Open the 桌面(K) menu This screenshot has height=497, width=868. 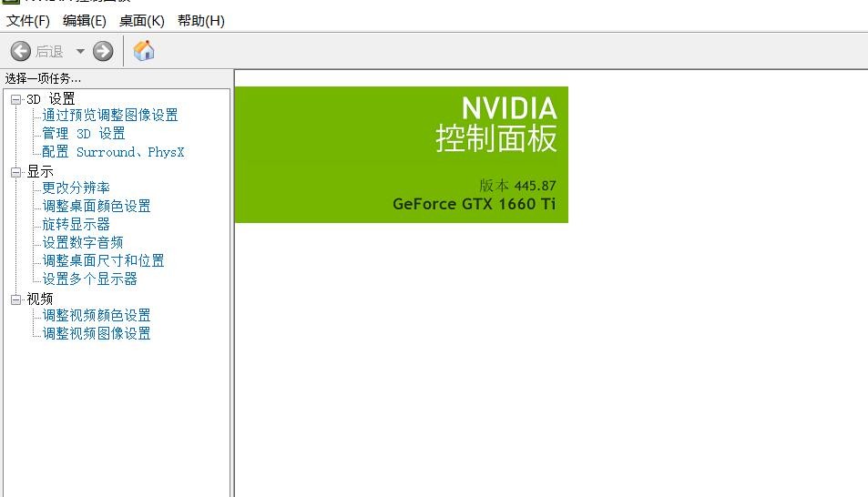[x=142, y=21]
